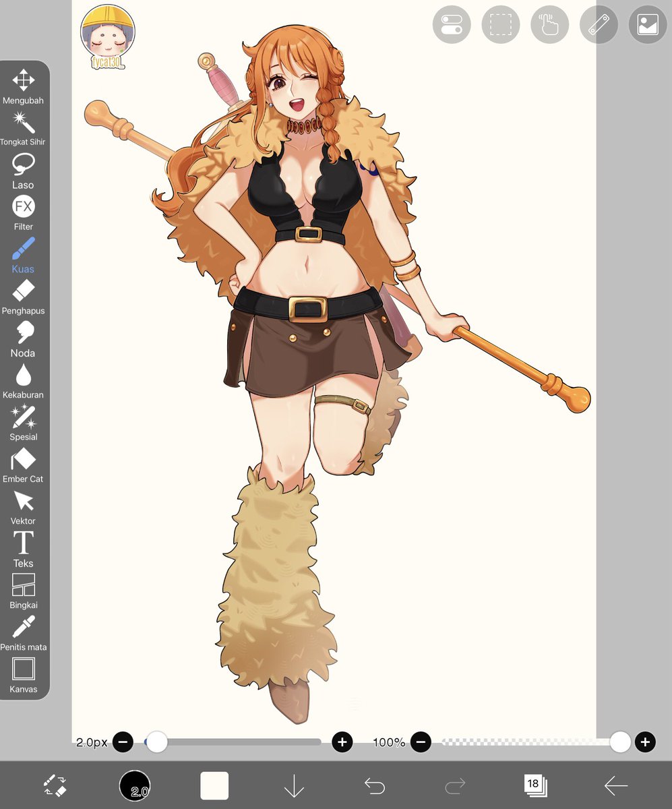Switch between brush and eraser icon
672x809 pixels.
pyautogui.click(x=55, y=785)
